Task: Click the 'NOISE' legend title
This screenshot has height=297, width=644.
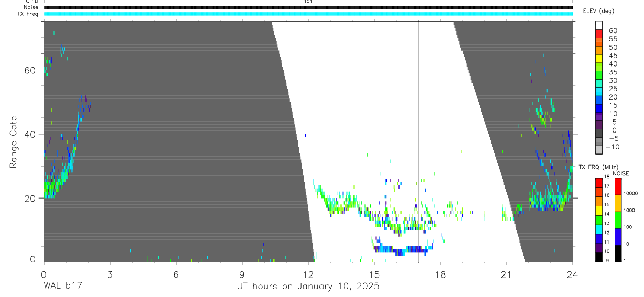Action: pos(621,174)
